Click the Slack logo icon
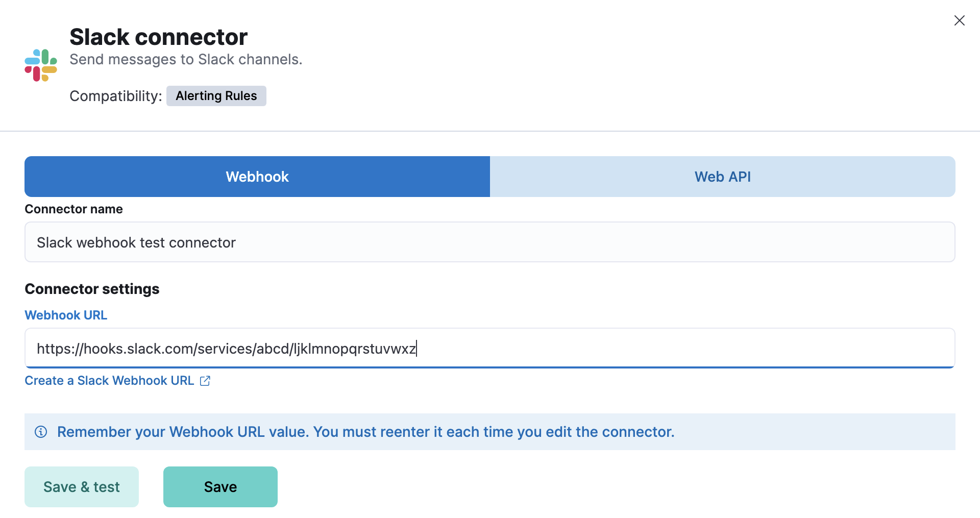This screenshot has width=980, height=518. coord(40,64)
